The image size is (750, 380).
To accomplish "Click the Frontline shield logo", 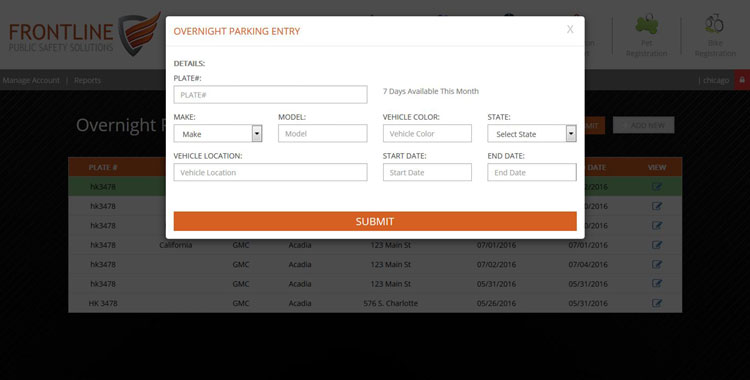I will 140,34.
